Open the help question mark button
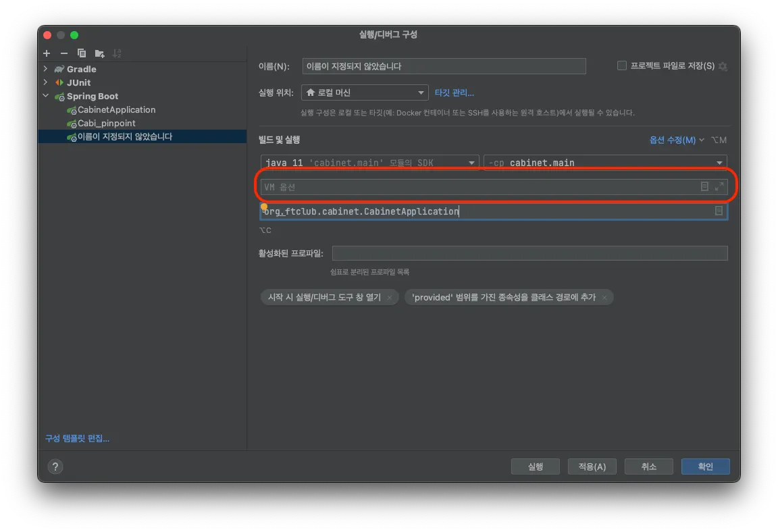This screenshot has width=778, height=532. [55, 467]
